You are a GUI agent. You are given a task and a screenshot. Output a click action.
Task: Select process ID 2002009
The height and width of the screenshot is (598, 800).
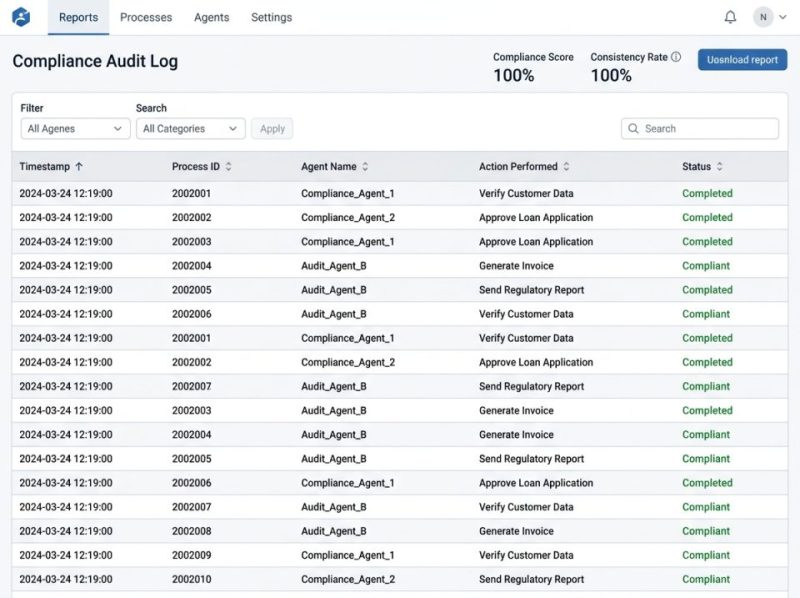point(191,555)
